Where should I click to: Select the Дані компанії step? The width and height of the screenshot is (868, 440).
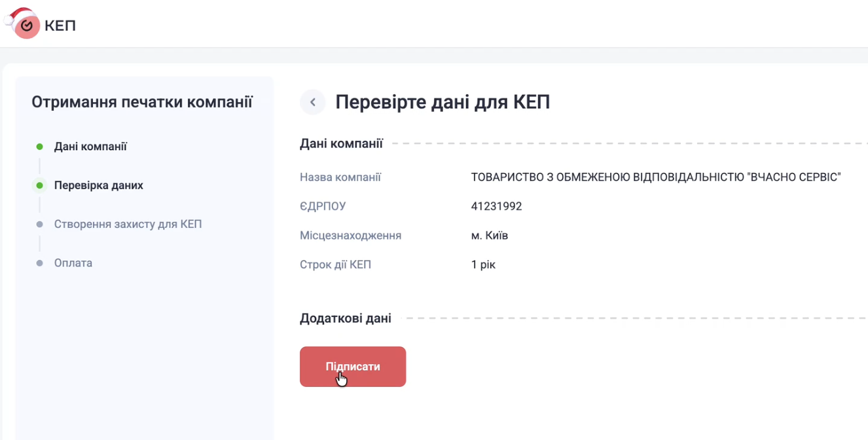pyautogui.click(x=90, y=147)
